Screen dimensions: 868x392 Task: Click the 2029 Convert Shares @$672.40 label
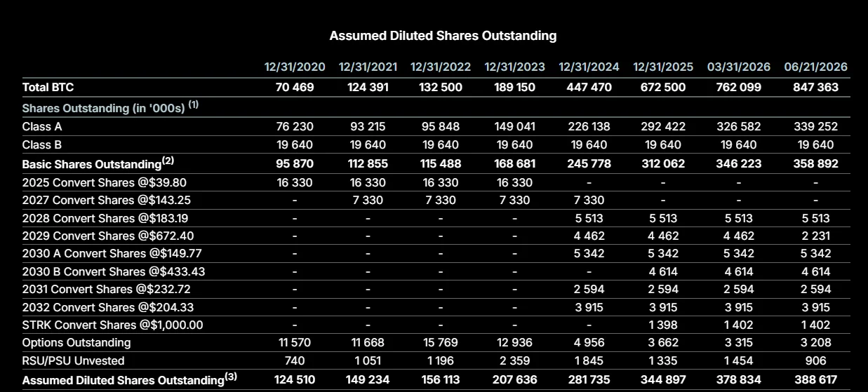[107, 236]
